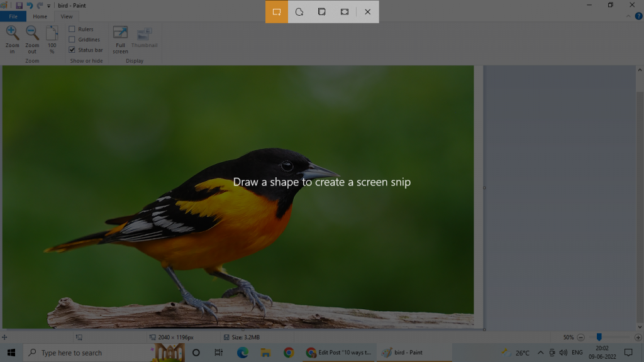Disable the Status bar option
Viewport: 644px width, 362px height.
point(72,50)
